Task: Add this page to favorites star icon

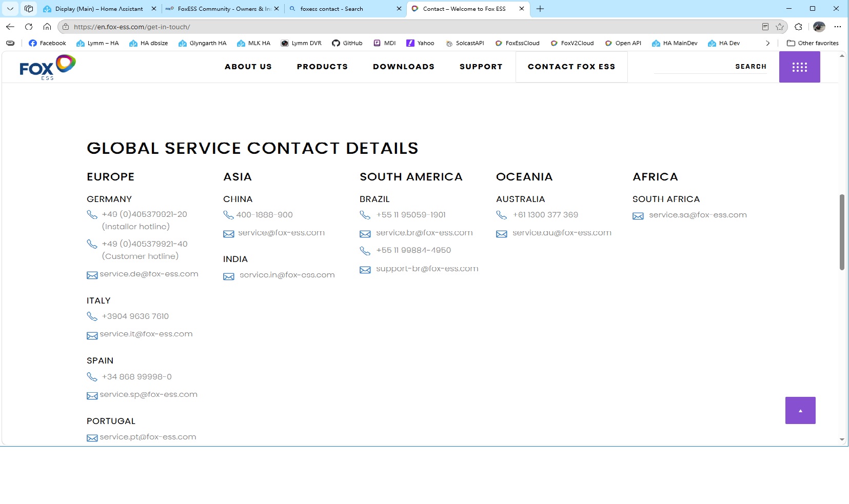Action: point(780,27)
